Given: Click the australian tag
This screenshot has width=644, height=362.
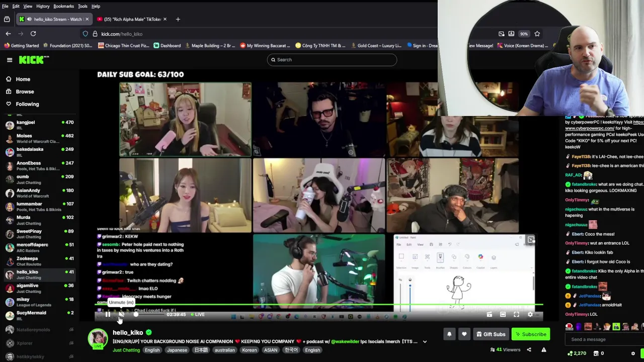Looking at the screenshot, I should 224,350.
